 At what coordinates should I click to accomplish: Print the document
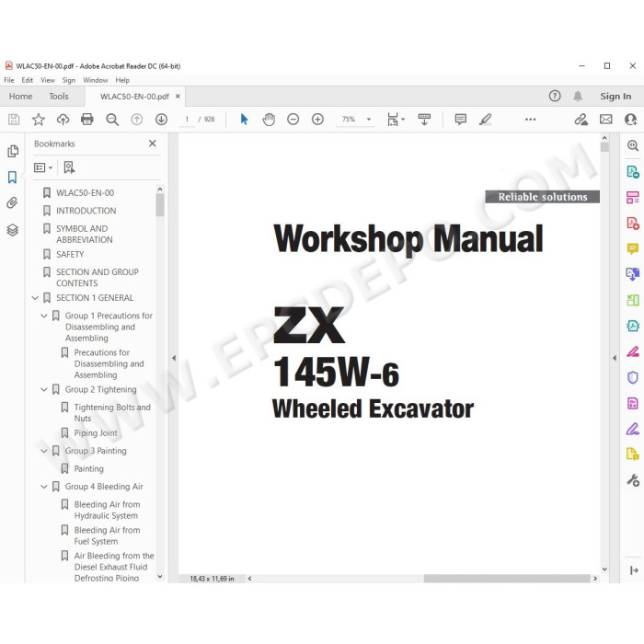click(87, 119)
